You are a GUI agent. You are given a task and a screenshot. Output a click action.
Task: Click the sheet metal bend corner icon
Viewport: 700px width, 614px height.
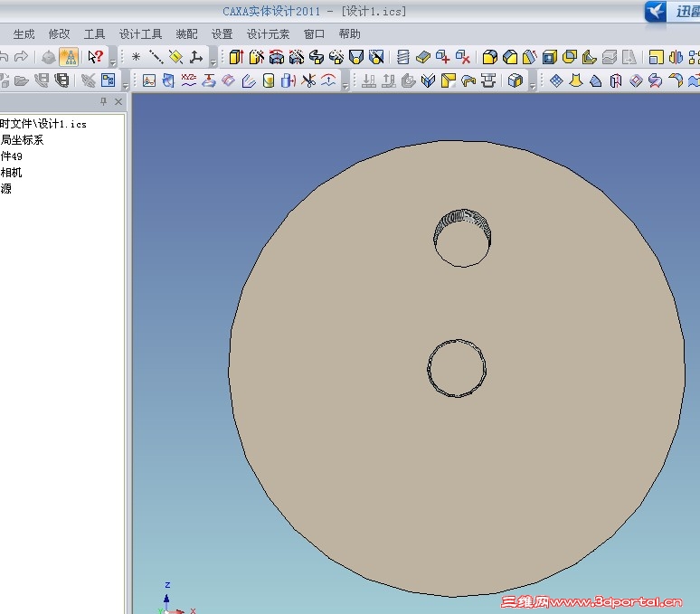point(449,80)
